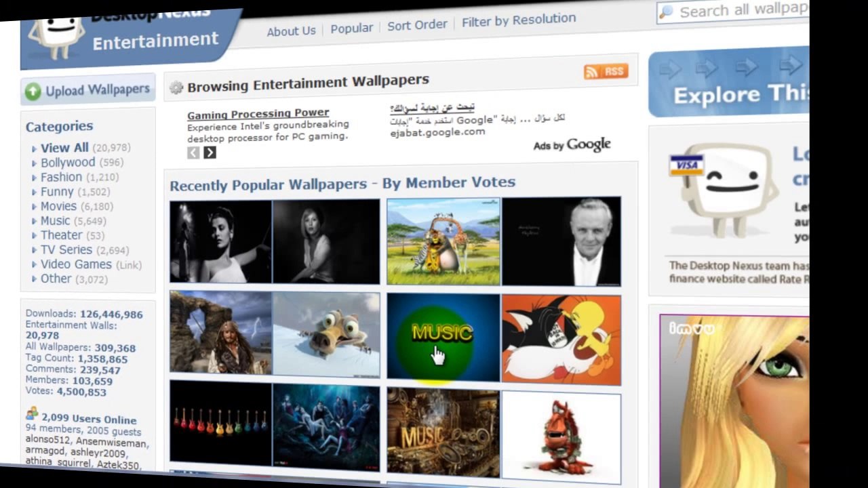Open the green MUSIC circle wallpaper
868x488 pixels.
[x=443, y=337]
